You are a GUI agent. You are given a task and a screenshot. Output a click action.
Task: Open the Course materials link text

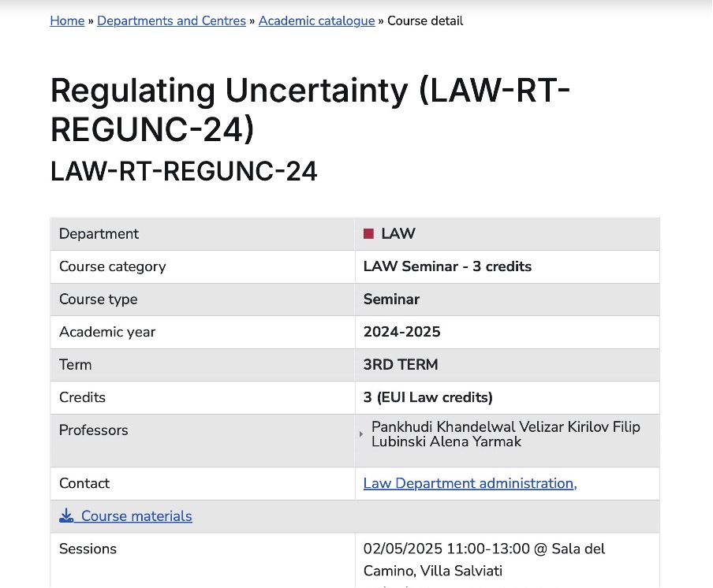coord(136,516)
